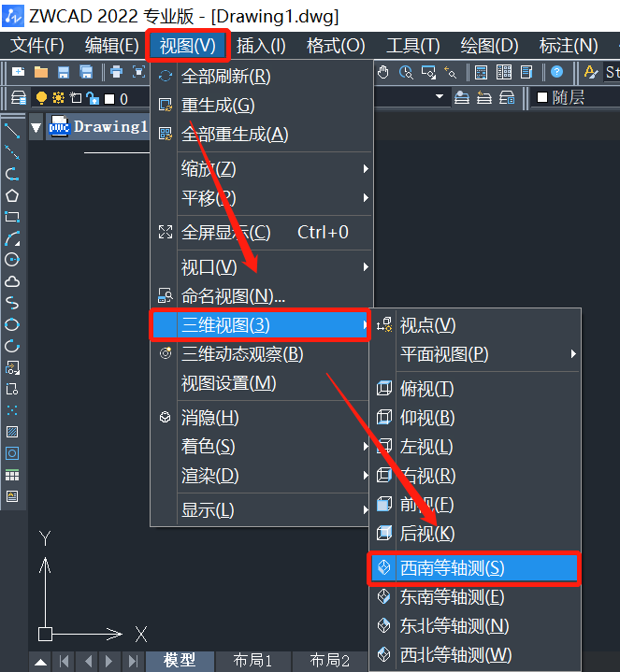Select the Spline tool
Screen dimensions: 620x672
coord(12,303)
